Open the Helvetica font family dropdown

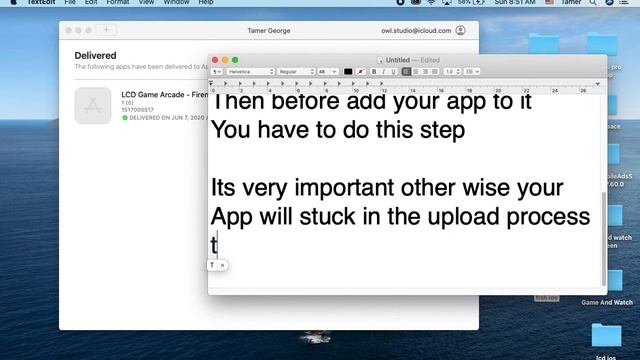(x=251, y=72)
